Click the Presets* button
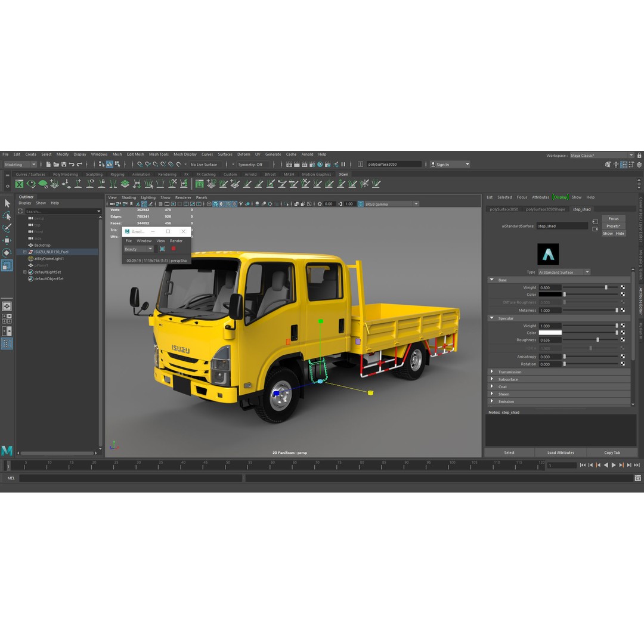This screenshot has width=644, height=644. point(613,226)
